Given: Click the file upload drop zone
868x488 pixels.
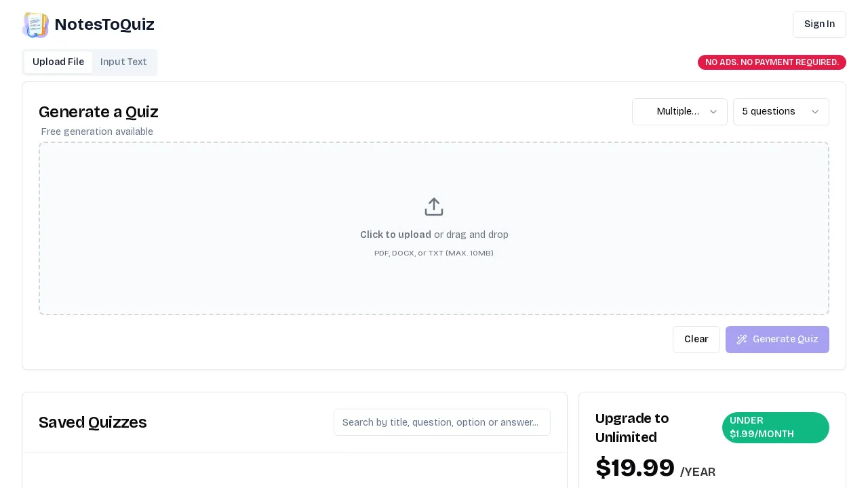Looking at the screenshot, I should point(434,228).
